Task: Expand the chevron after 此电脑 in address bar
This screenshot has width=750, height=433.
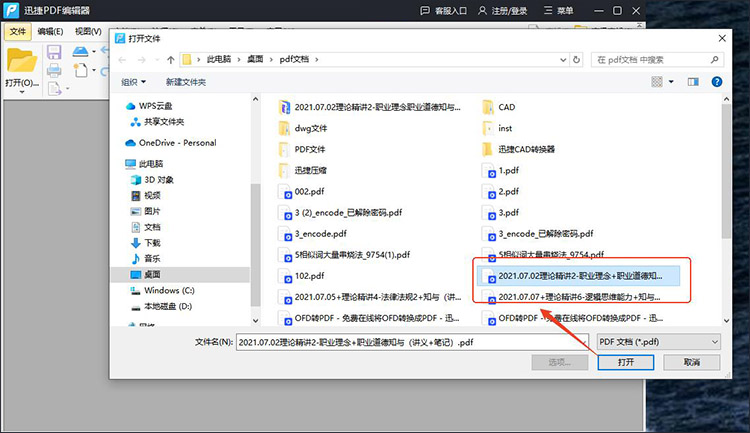Action: (239, 60)
